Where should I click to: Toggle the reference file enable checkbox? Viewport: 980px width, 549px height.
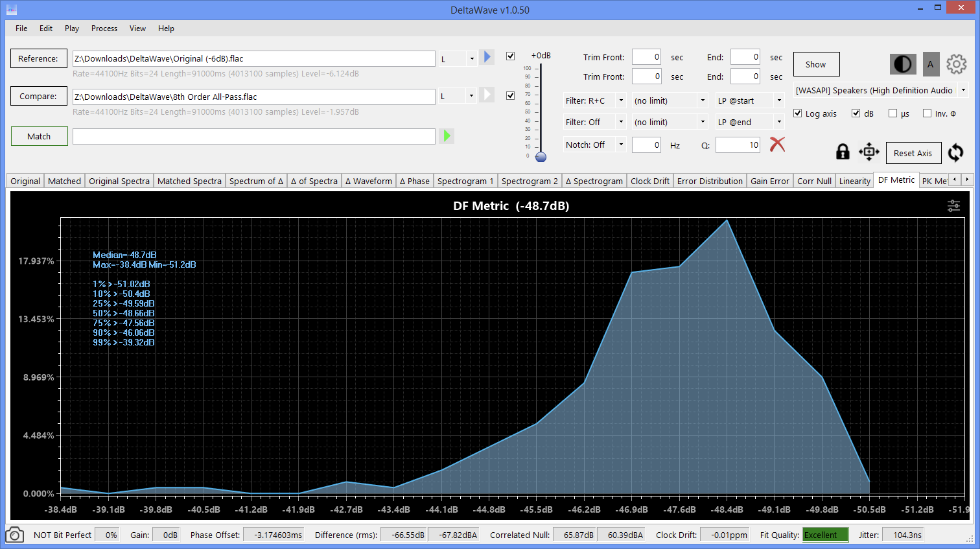(511, 56)
